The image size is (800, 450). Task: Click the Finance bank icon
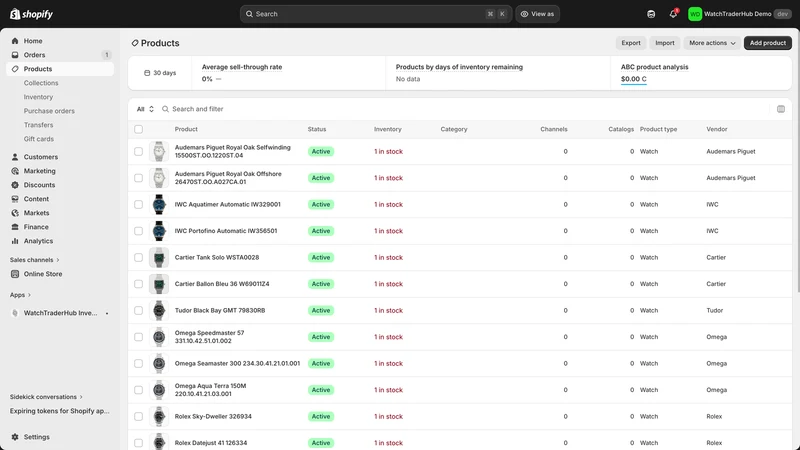[15, 227]
